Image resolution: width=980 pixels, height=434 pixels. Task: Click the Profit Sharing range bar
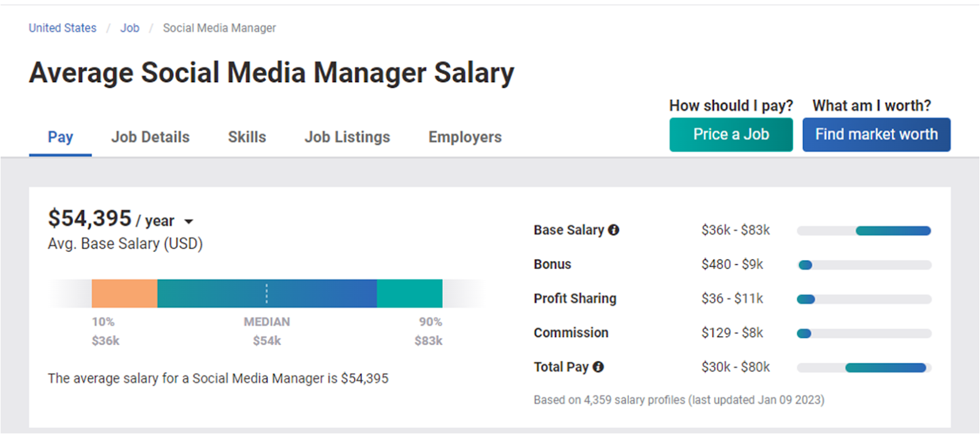[x=864, y=299]
